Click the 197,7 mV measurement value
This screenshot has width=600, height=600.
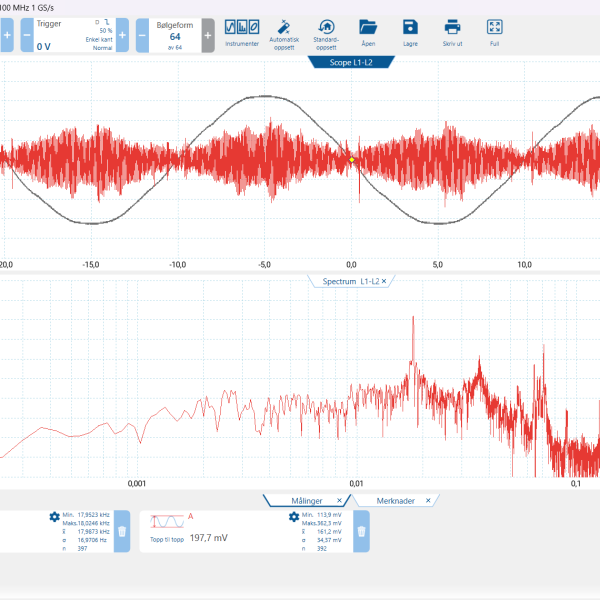(x=209, y=538)
